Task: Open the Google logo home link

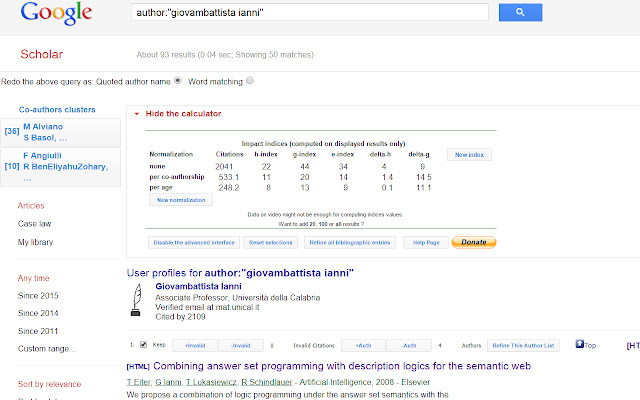Action: point(56,13)
